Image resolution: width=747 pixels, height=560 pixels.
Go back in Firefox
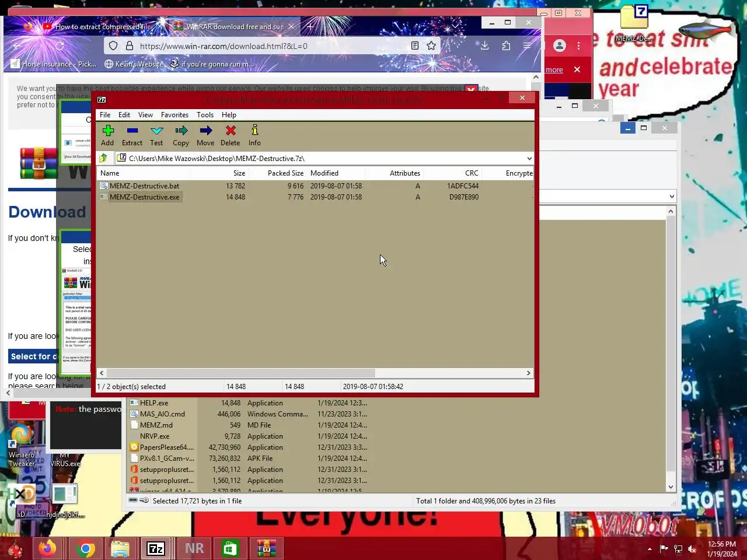[x=18, y=46]
